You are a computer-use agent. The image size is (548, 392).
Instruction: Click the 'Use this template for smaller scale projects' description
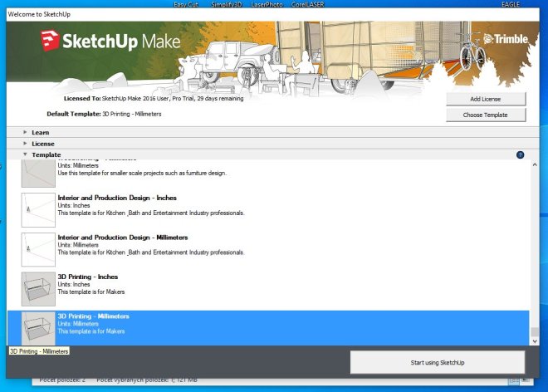pyautogui.click(x=142, y=173)
